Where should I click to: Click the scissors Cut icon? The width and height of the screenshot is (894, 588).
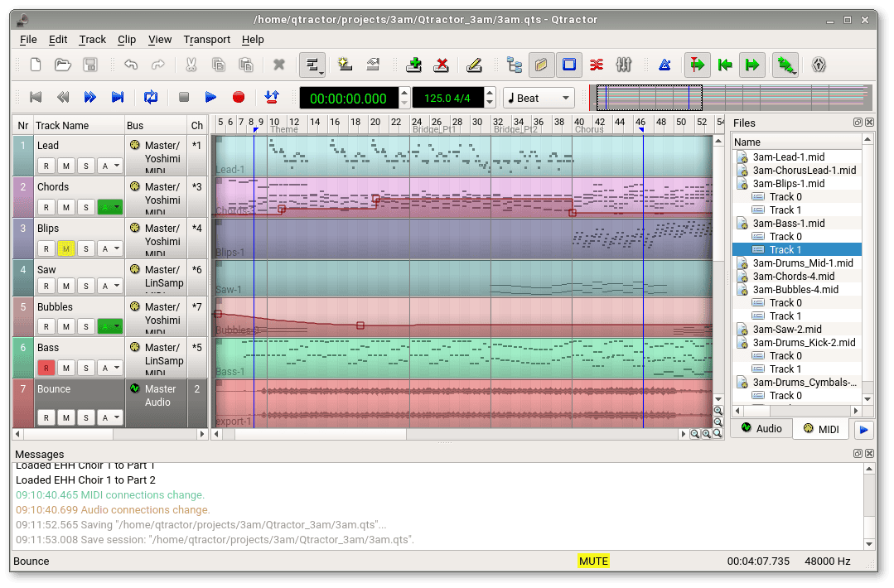pos(191,65)
